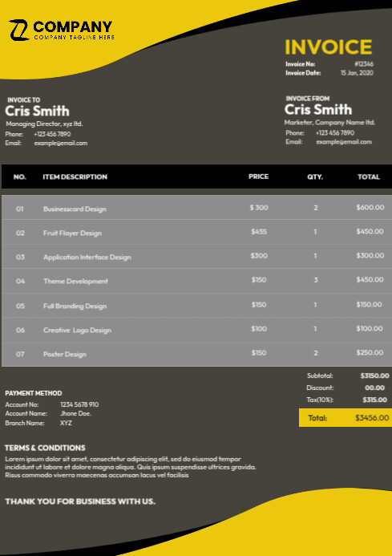The height and width of the screenshot is (556, 392).
Task: Click the 'COMPANY TAGLINE HERE' text
Action: 75,37
